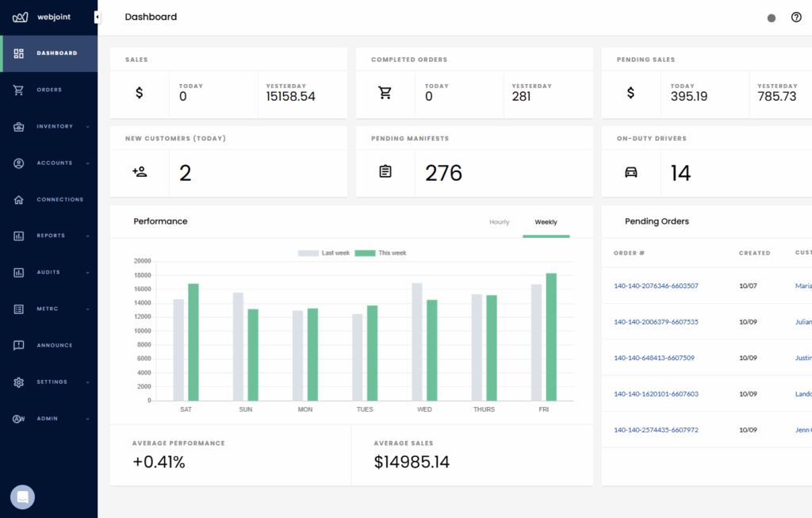Switch to the Hourly performance tab

click(x=499, y=222)
